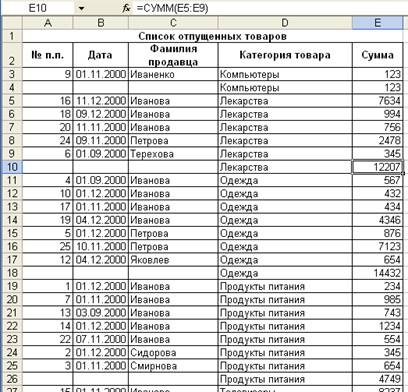The height and width of the screenshot is (392, 408).
Task: Select date cell 11.12.2000
Action: [x=101, y=101]
